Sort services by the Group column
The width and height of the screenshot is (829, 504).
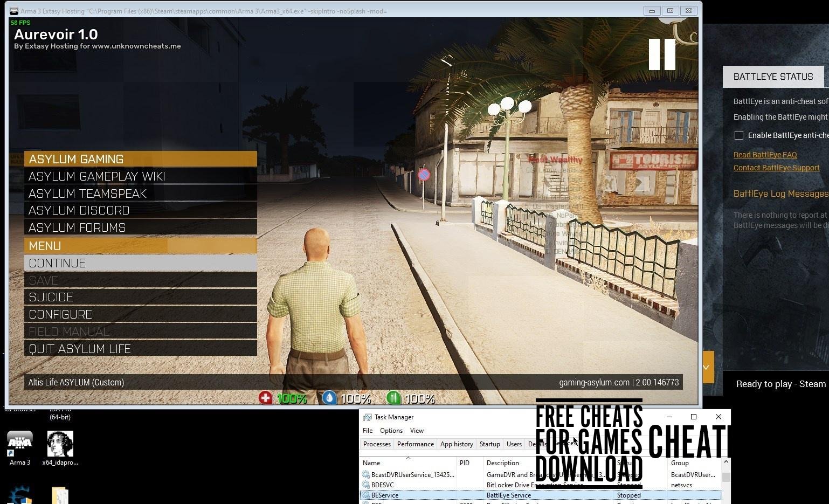tap(694, 463)
